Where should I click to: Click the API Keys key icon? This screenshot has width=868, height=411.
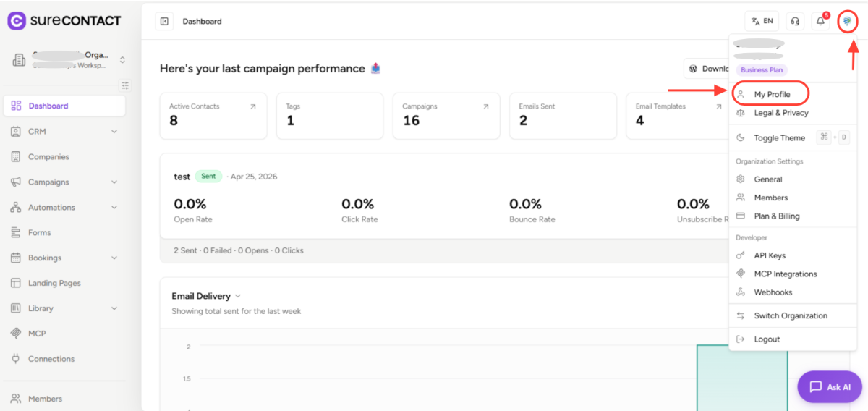[740, 255]
